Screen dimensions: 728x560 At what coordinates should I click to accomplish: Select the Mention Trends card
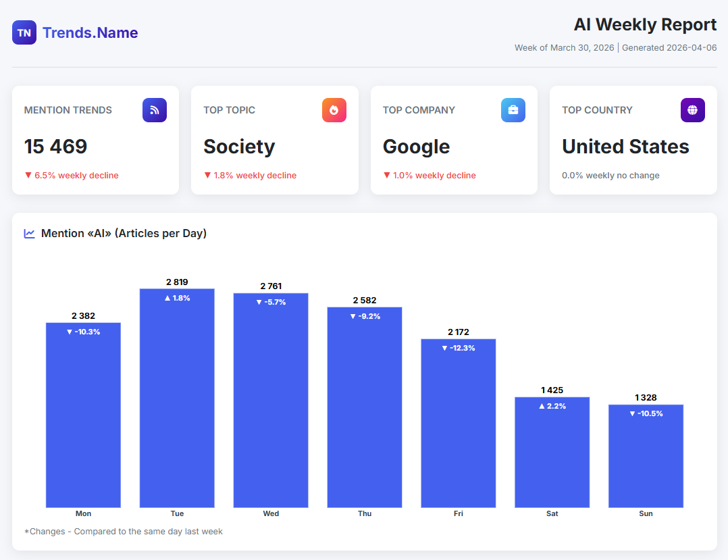(95, 140)
